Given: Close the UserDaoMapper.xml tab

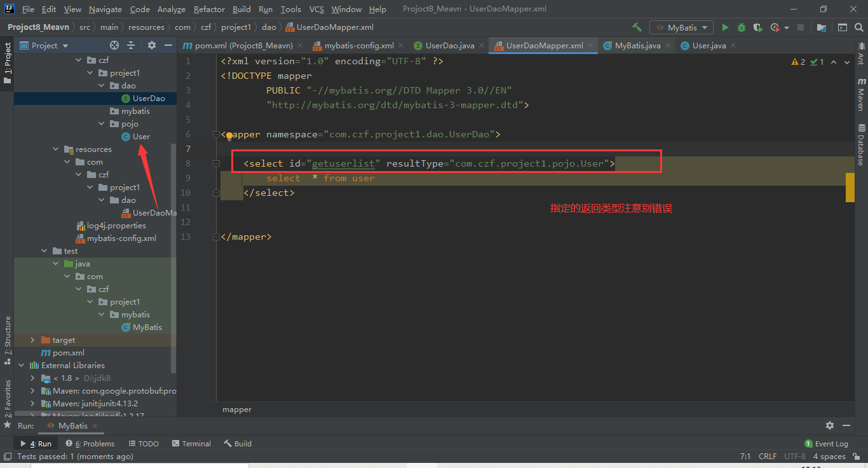Looking at the screenshot, I should click(x=590, y=45).
